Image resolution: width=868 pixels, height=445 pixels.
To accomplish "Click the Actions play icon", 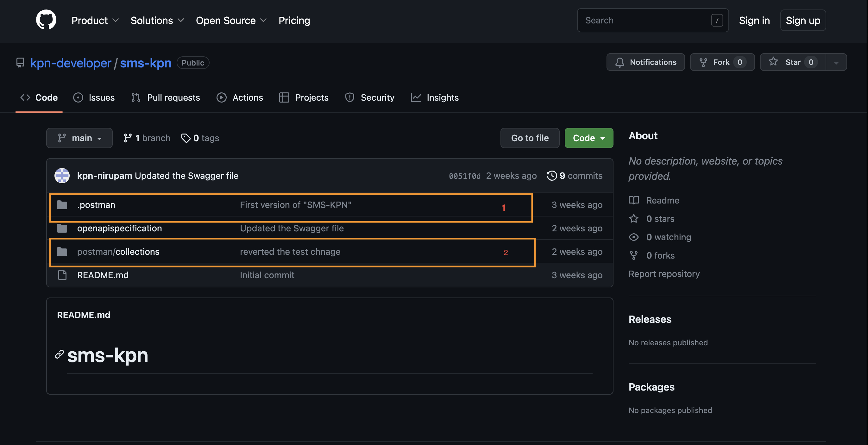I will coord(221,98).
